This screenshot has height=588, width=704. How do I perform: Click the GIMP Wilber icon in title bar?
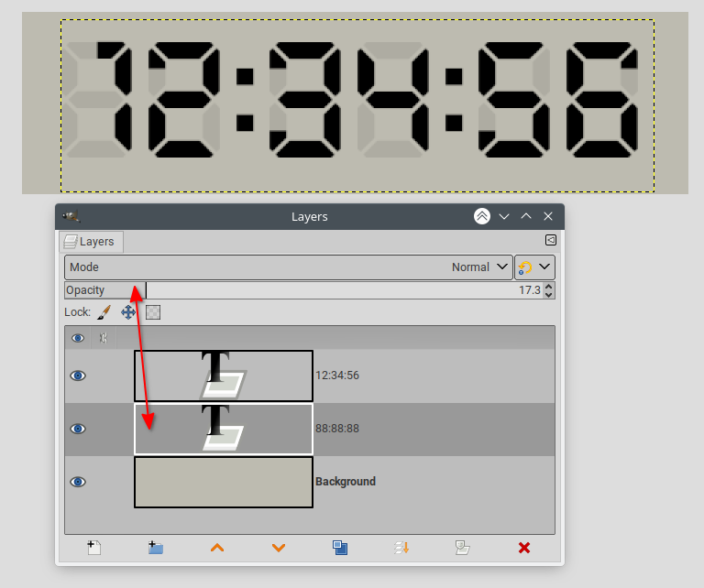pyautogui.click(x=71, y=217)
